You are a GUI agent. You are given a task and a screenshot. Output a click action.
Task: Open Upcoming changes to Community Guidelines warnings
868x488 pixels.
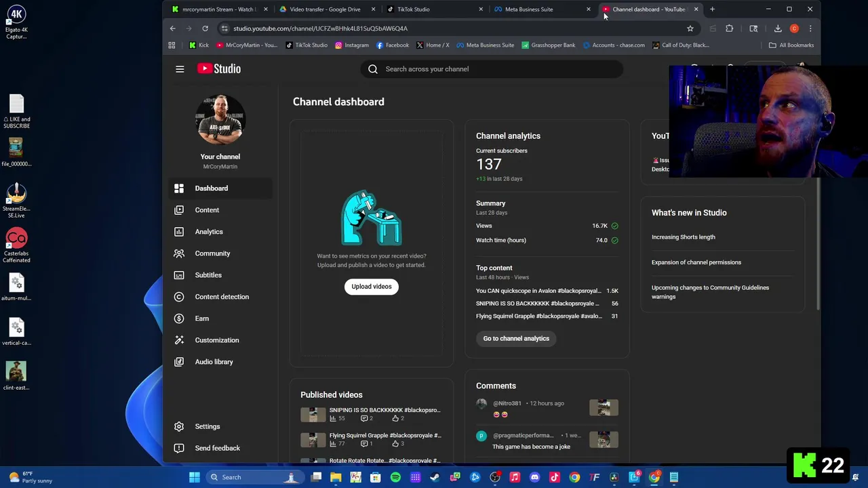coord(710,292)
